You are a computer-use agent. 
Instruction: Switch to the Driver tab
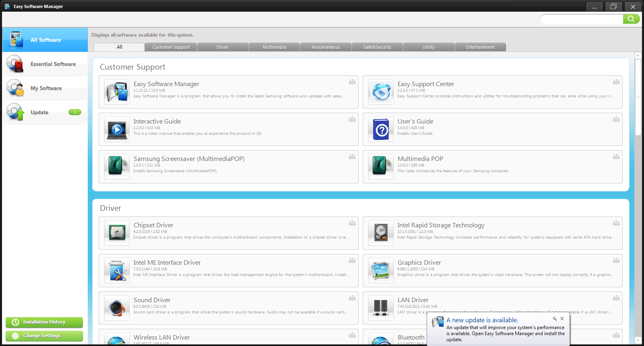(x=223, y=47)
